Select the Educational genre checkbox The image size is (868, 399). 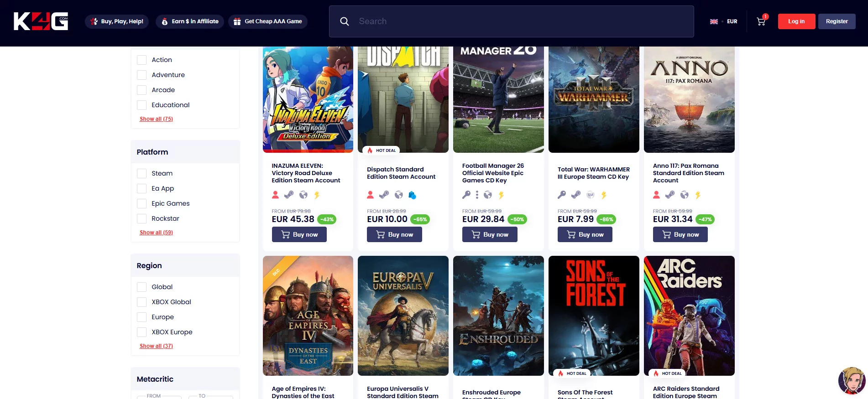click(142, 105)
